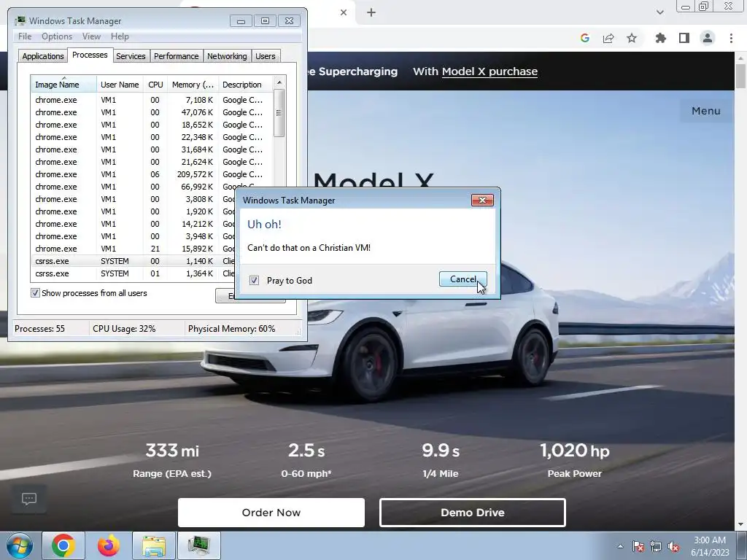Open Windows Explorer from the taskbar
Screen dimensions: 747x560
click(154, 545)
